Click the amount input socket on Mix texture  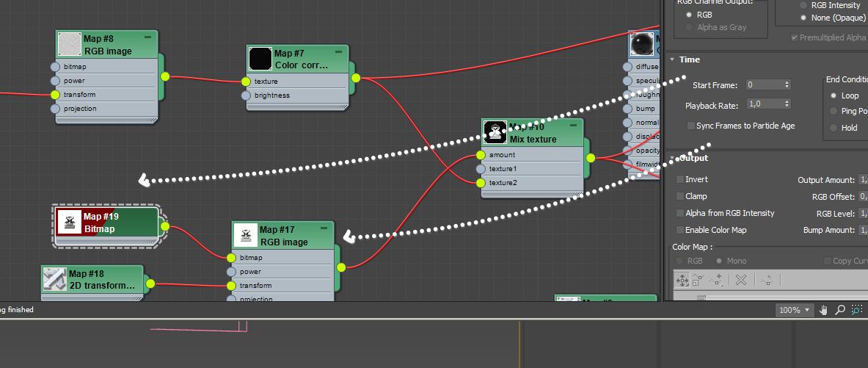[x=481, y=155]
